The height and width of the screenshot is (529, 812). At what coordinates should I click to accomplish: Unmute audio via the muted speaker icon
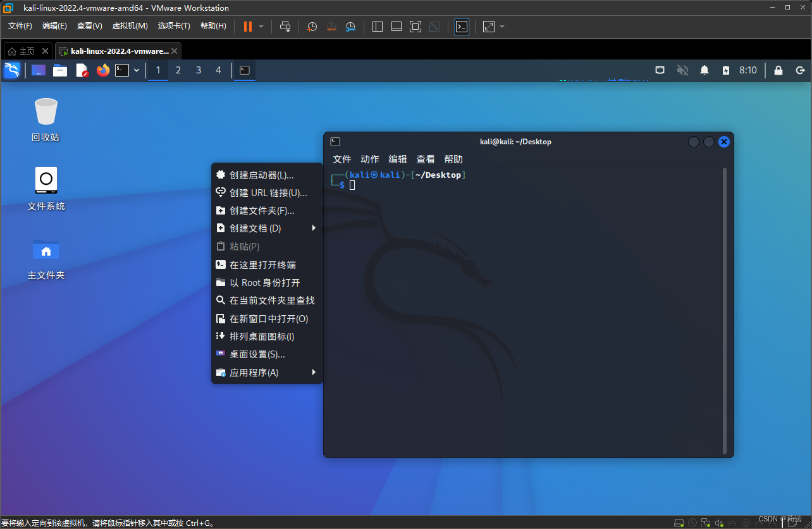pyautogui.click(x=682, y=70)
